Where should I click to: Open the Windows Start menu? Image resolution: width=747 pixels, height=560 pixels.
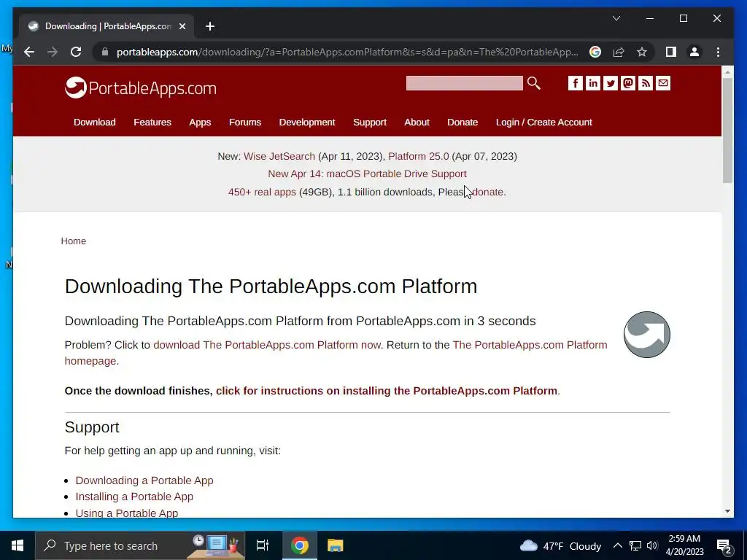click(x=18, y=545)
